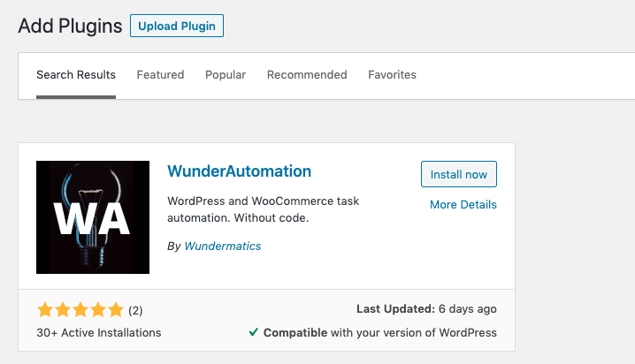Visit the Wundermatics author link
Image resolution: width=635 pixels, height=364 pixels.
point(223,246)
